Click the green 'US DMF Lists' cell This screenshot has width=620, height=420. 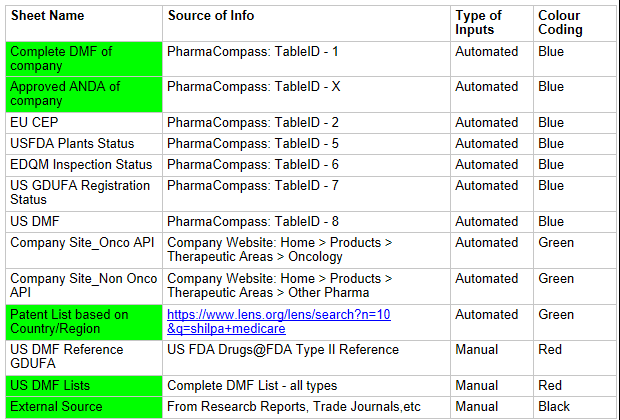[84, 386]
